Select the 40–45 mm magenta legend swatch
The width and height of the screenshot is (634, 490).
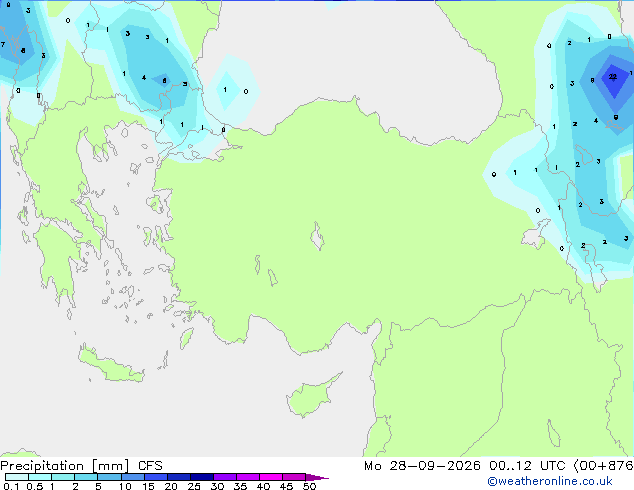click(271, 477)
